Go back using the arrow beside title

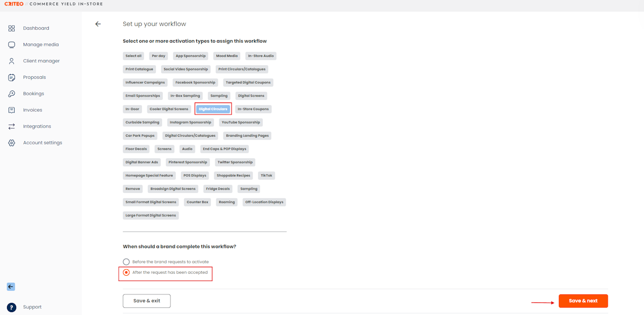(98, 24)
